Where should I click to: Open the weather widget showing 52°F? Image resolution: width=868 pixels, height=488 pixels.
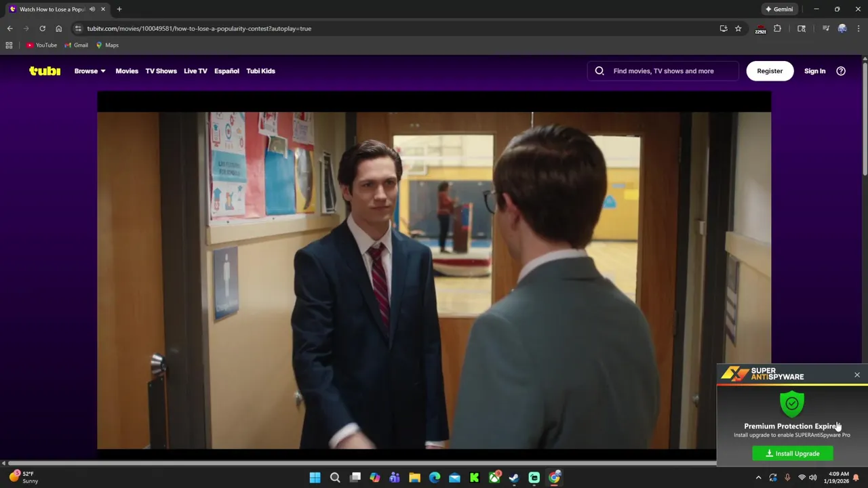pyautogui.click(x=22, y=477)
